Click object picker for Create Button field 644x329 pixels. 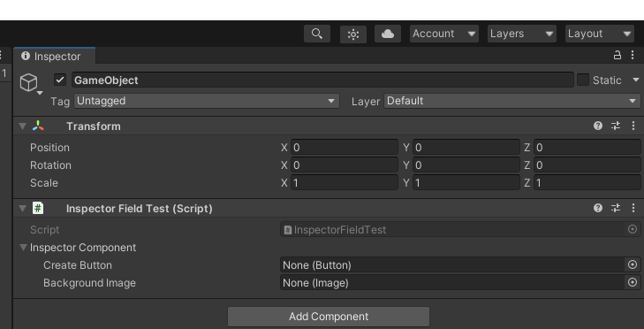click(633, 264)
